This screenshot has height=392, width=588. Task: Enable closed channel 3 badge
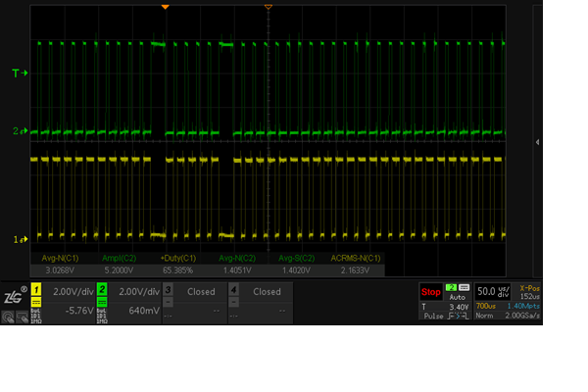168,290
